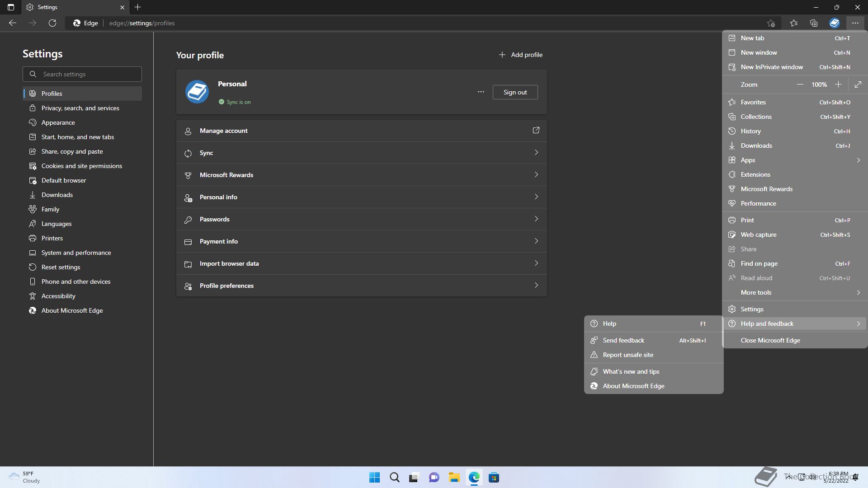Screen dimensions: 868x488
Task: Click the address bar URL
Action: tap(142, 23)
